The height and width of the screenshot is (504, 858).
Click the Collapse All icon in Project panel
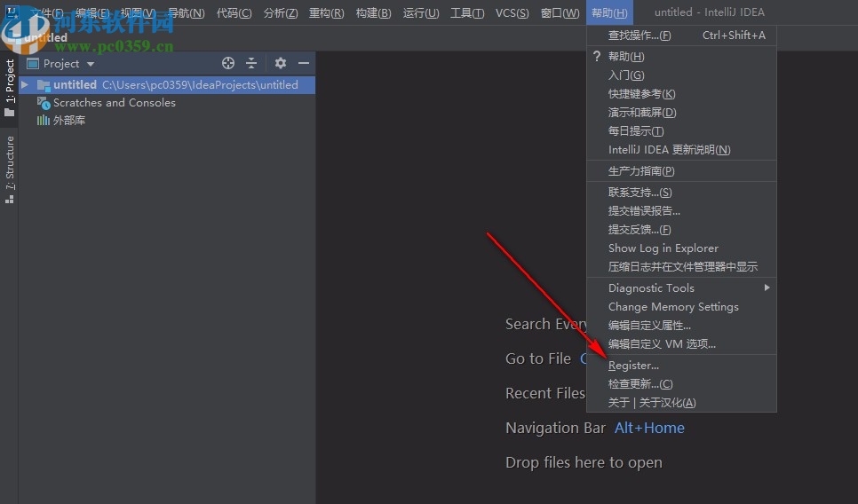pyautogui.click(x=251, y=63)
